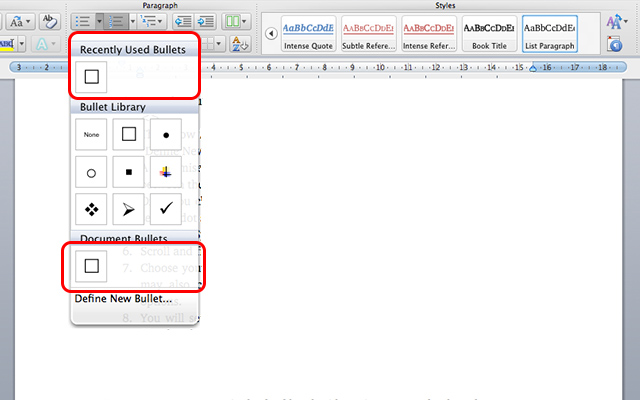Select the square under Document Bullets
Screen dimensions: 640x400
91,265
